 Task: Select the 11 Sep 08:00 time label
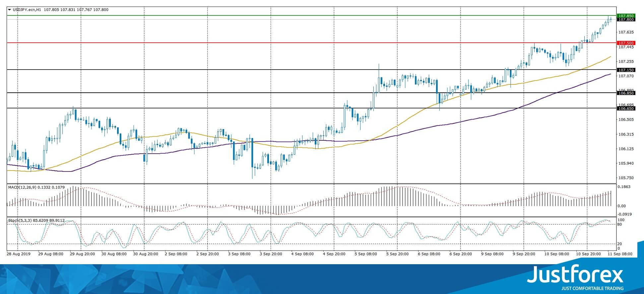[620, 254]
